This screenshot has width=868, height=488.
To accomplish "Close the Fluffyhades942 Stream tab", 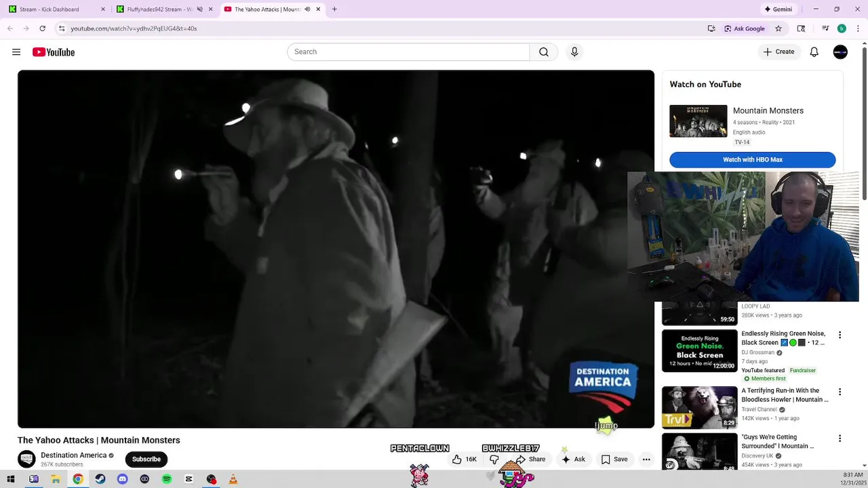I will pyautogui.click(x=210, y=9).
